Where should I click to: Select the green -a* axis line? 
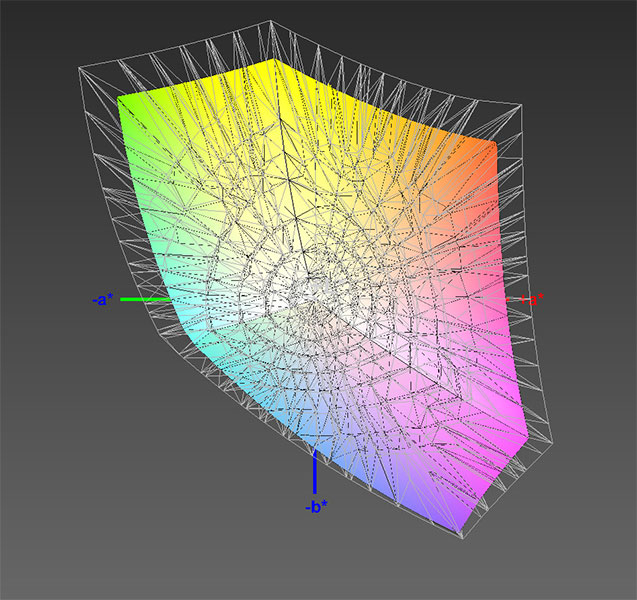(x=147, y=298)
